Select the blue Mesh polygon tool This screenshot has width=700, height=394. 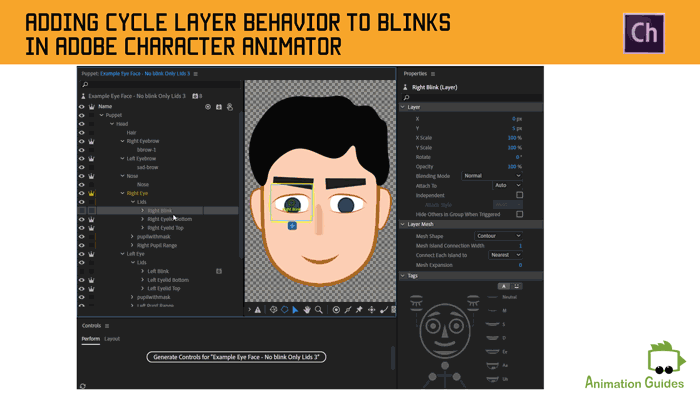[284, 310]
